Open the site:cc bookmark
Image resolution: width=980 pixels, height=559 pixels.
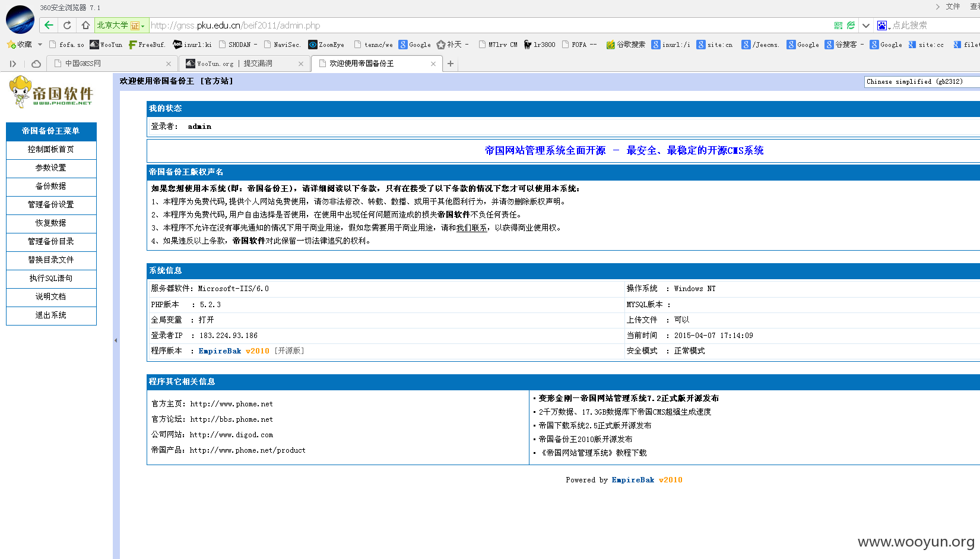pos(926,45)
